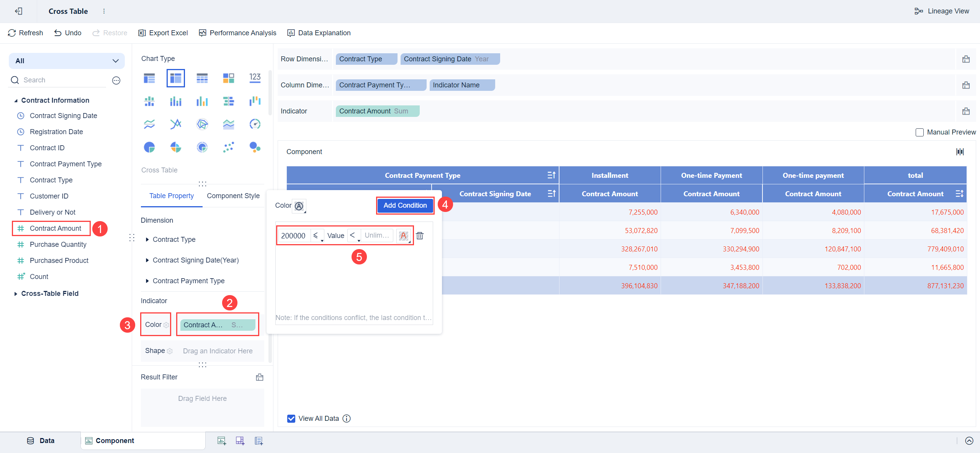Enable the Manual Preview checkbox

[919, 132]
